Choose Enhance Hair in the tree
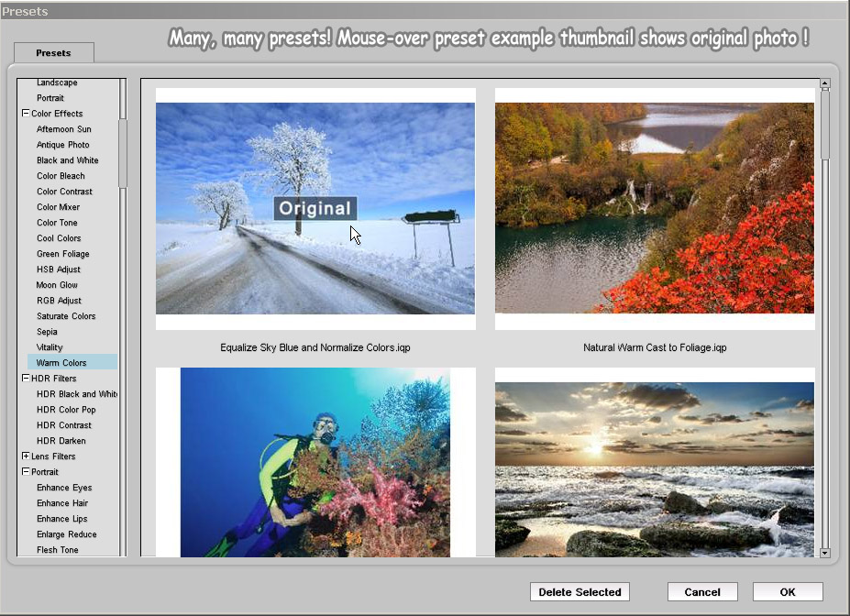 pos(62,503)
